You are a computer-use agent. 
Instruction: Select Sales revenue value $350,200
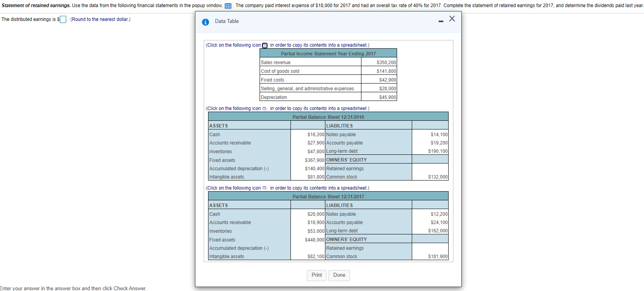386,63
